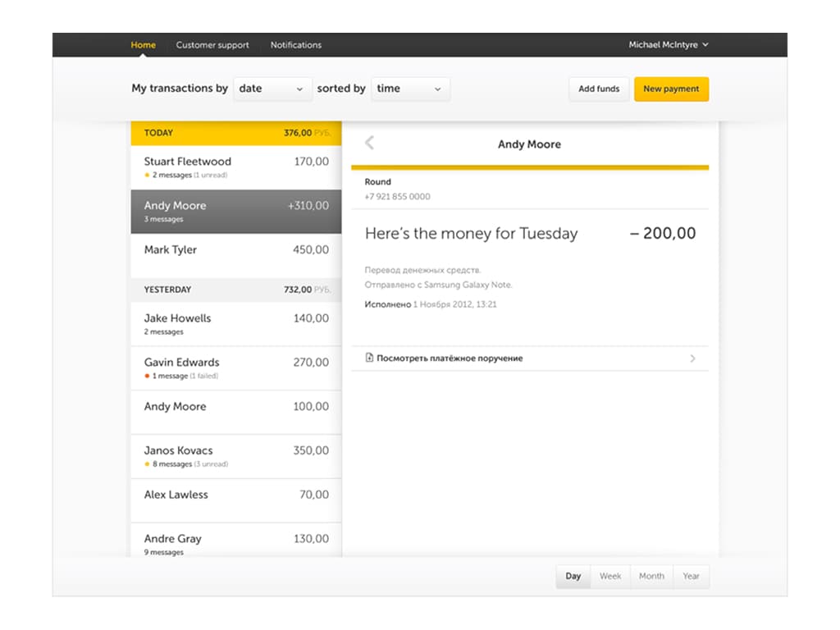Viewport: 840px width, 630px height.
Task: Select the Stuart Fleetwood transaction
Action: (x=236, y=167)
